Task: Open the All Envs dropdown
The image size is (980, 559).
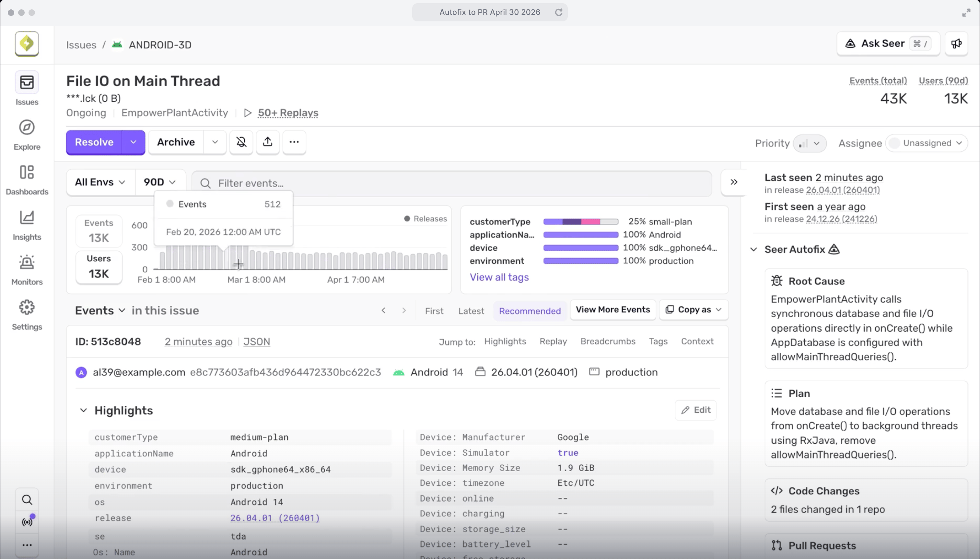Action: (100, 182)
